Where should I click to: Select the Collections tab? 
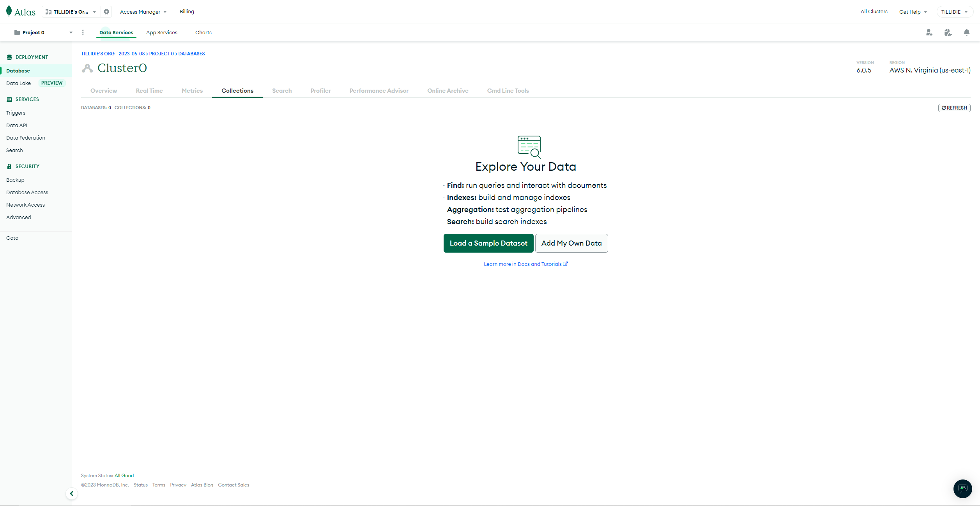pyautogui.click(x=237, y=90)
